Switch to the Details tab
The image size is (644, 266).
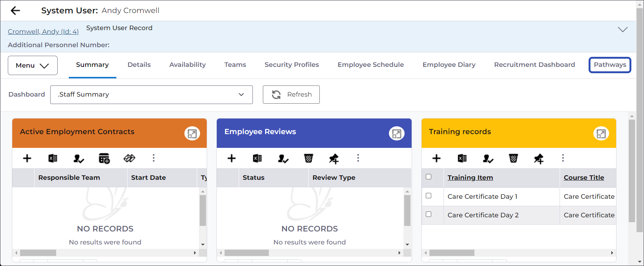[x=139, y=65]
